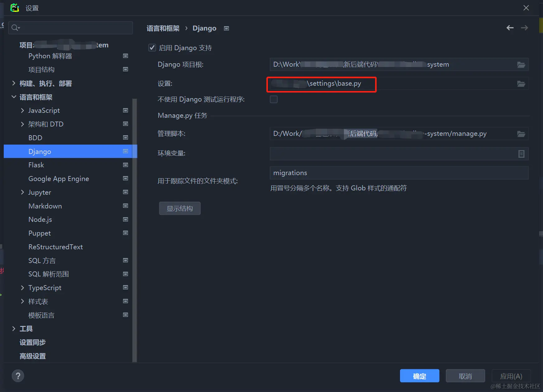Viewport: 543px width, 392px height.
Task: Select BDD in the settings tree
Action: click(x=35, y=138)
